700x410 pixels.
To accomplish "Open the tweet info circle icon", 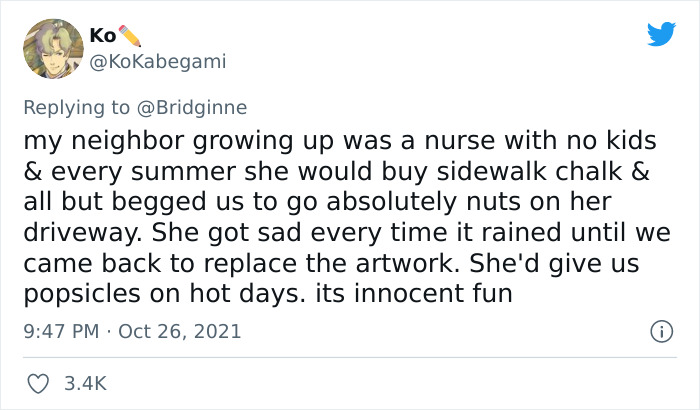I will [x=659, y=330].
